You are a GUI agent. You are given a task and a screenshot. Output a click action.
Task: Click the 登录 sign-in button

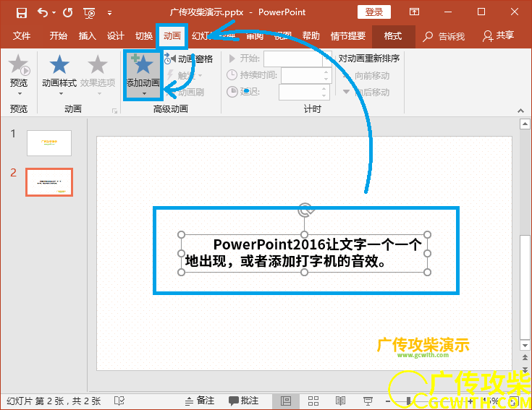374,12
